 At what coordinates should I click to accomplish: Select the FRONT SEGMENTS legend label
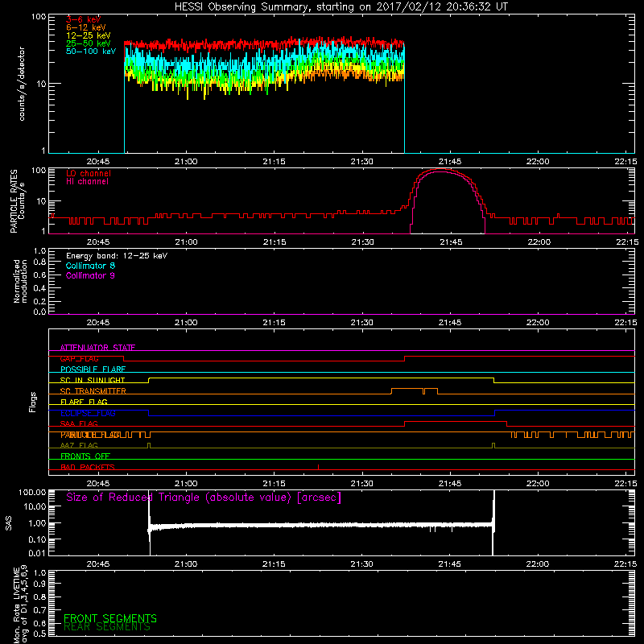pos(110,618)
